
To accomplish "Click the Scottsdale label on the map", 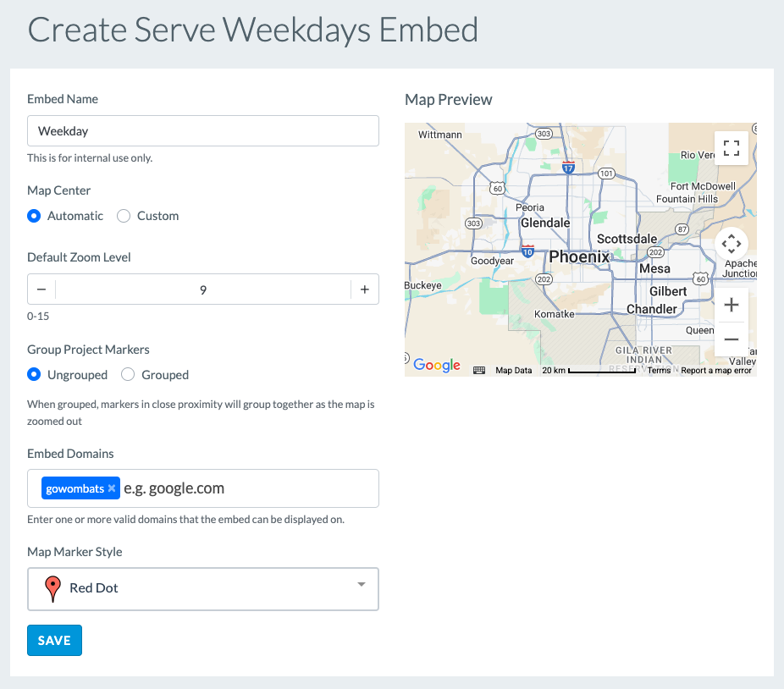I will click(x=627, y=239).
